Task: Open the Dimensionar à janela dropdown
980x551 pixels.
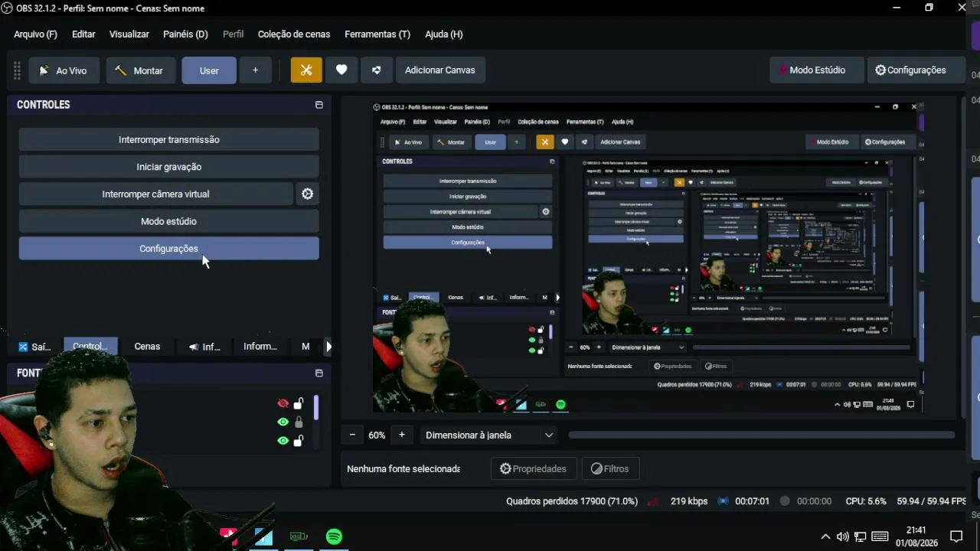Action: (x=488, y=435)
